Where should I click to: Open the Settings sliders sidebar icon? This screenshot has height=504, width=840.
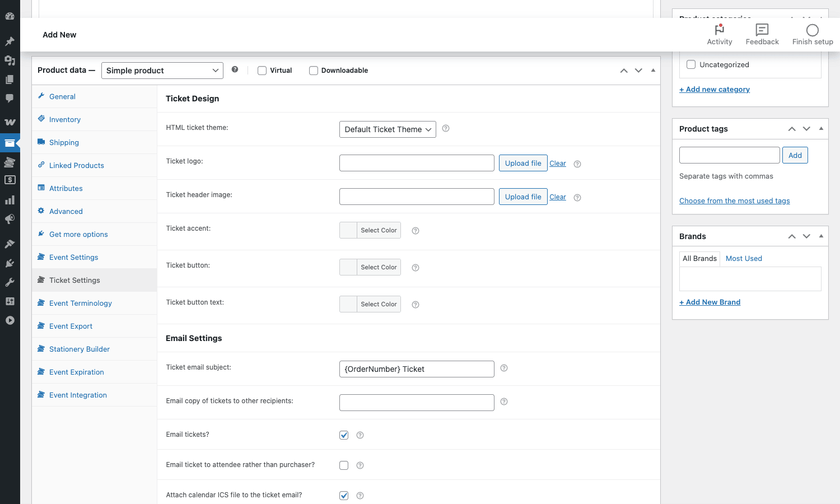pos(10,301)
